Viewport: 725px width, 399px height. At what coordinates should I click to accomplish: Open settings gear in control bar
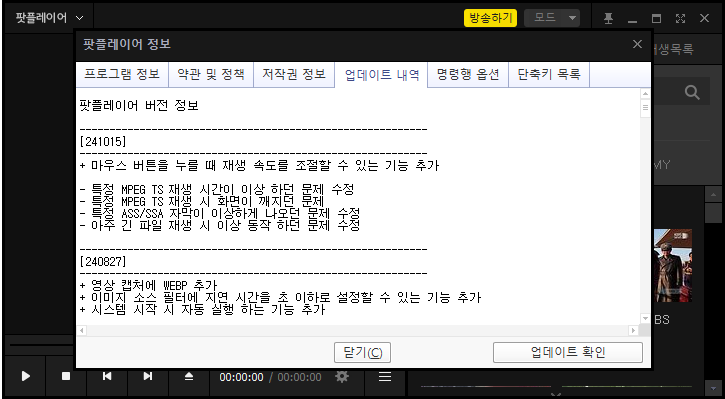point(342,377)
